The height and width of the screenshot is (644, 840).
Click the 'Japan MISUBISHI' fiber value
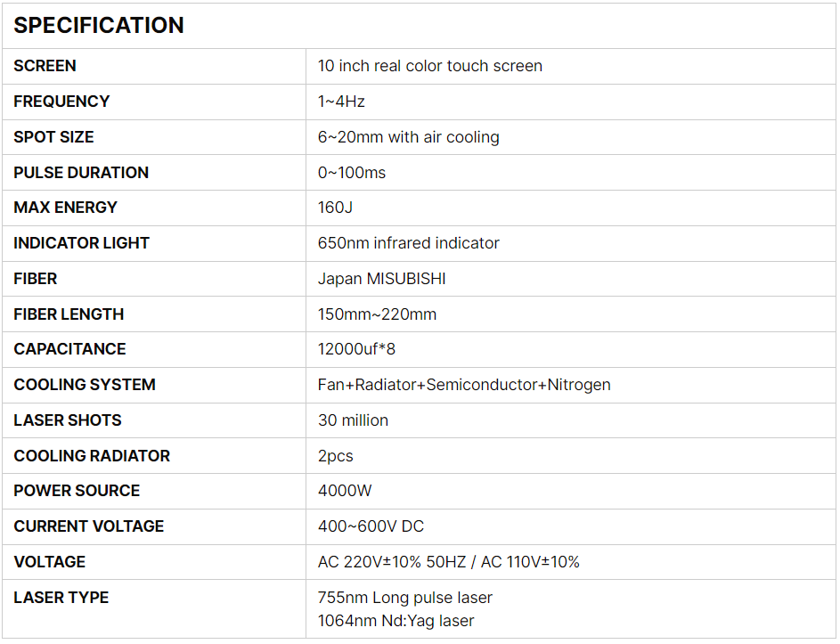click(381, 279)
